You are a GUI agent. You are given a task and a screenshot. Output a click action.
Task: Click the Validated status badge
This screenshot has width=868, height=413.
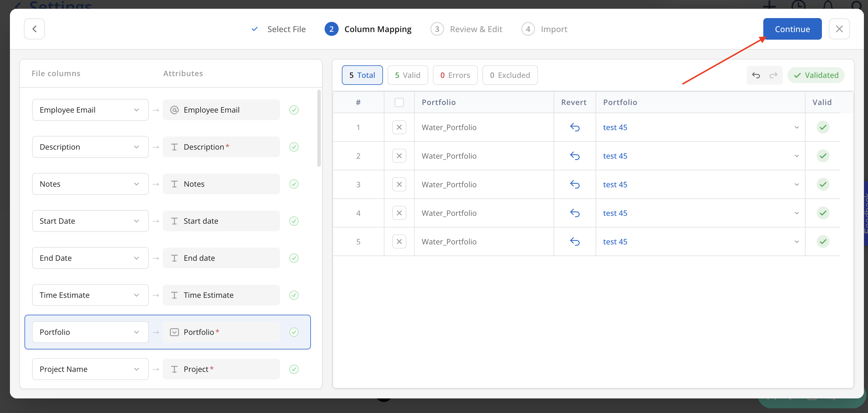click(816, 75)
